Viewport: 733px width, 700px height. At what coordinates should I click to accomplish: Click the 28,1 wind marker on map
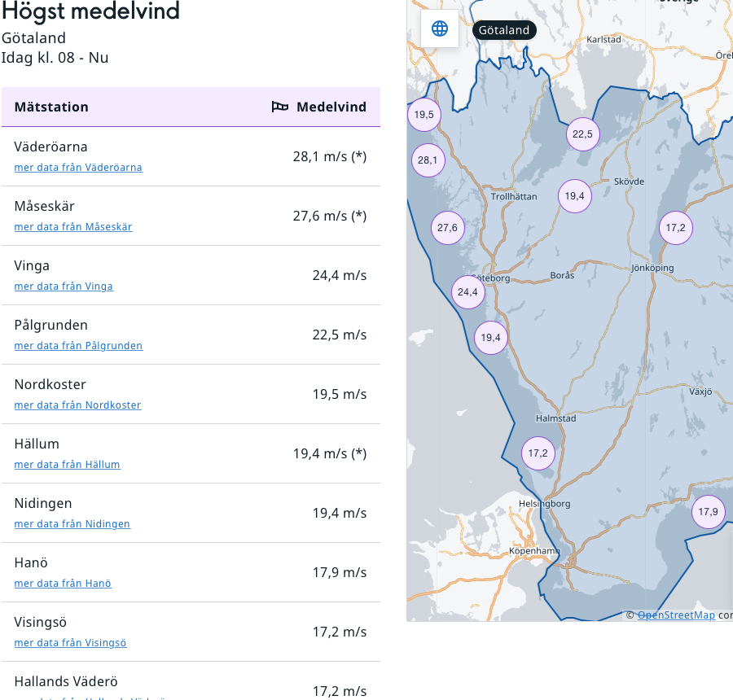click(x=428, y=160)
